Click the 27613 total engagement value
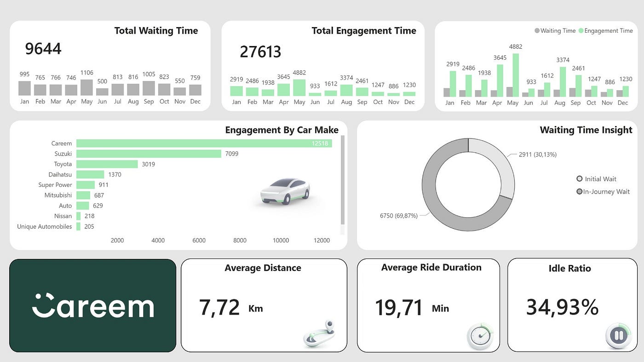Screen dimensions: 644x362 pos(260,52)
